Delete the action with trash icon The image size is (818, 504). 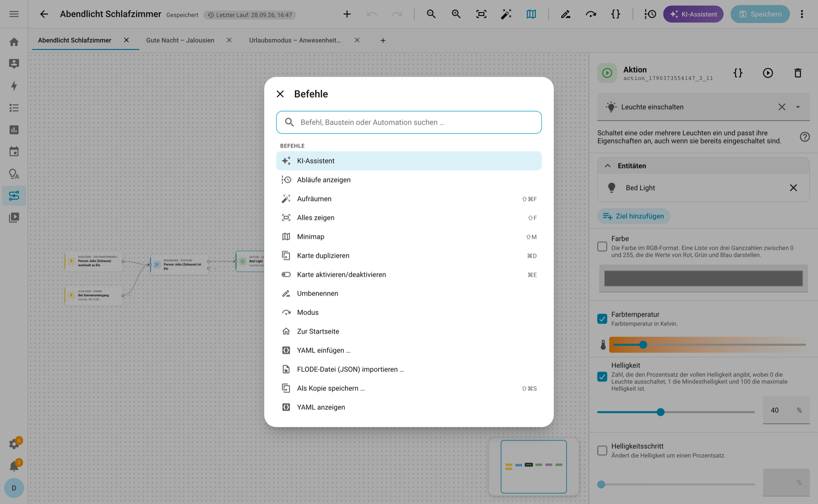click(x=798, y=73)
